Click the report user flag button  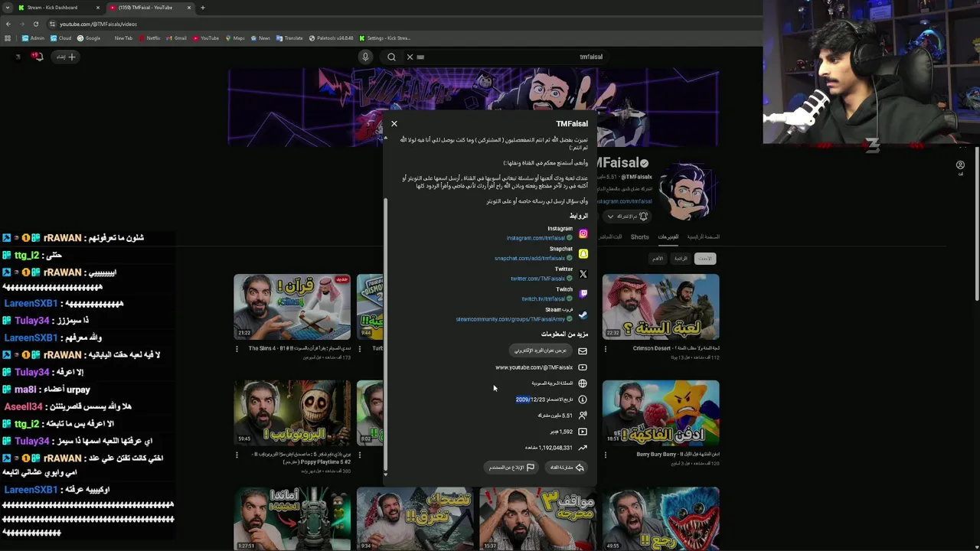coord(512,468)
